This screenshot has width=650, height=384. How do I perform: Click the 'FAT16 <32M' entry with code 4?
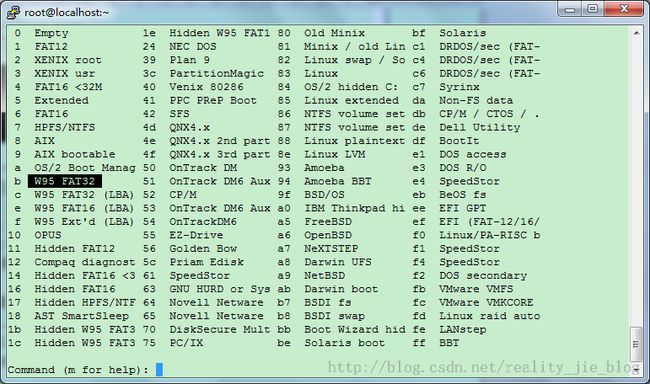(x=68, y=87)
